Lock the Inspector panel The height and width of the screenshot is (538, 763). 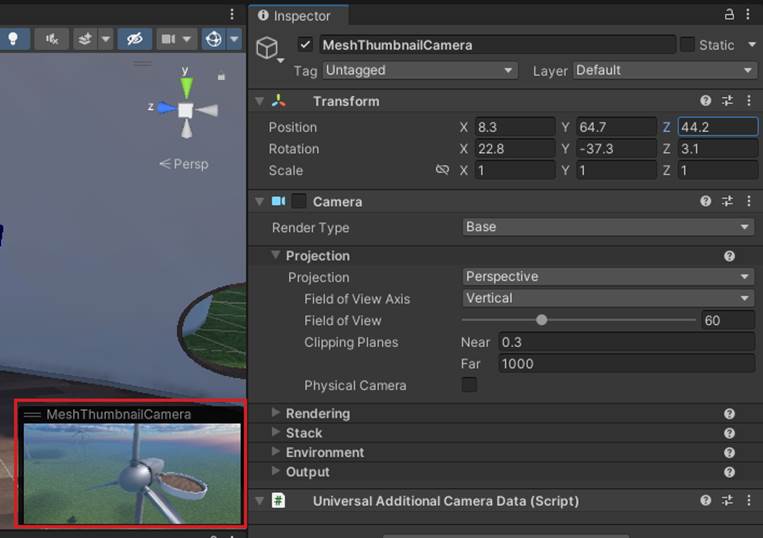point(729,15)
